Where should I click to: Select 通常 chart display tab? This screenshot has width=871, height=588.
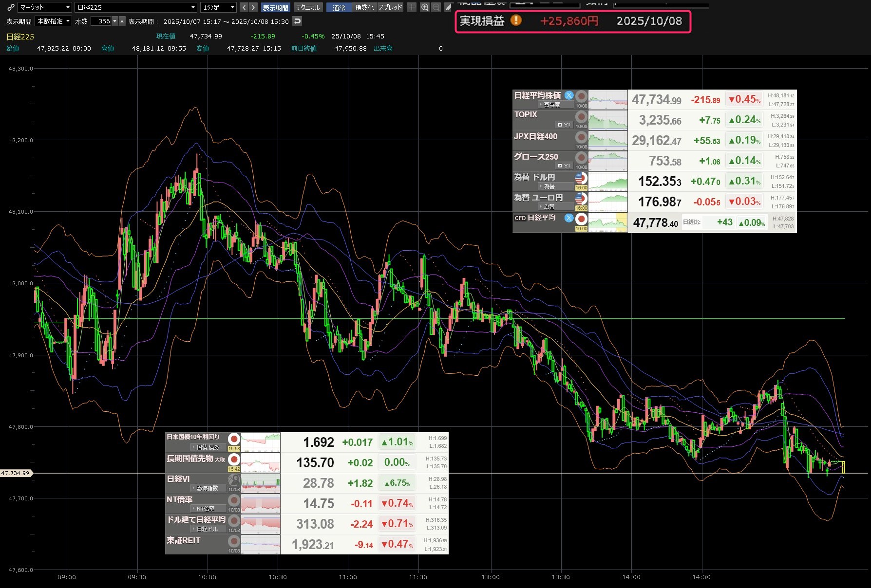coord(339,7)
